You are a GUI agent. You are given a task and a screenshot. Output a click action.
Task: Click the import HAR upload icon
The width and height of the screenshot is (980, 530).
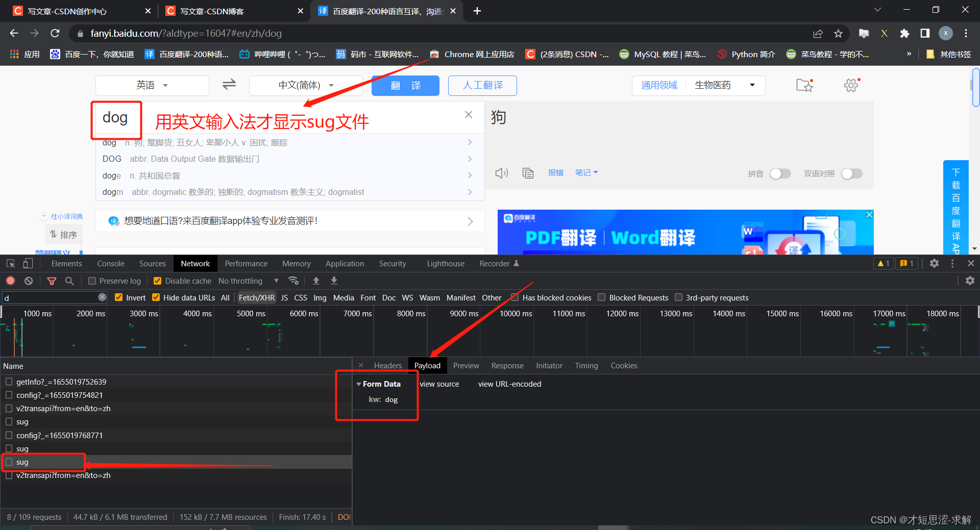coord(316,281)
